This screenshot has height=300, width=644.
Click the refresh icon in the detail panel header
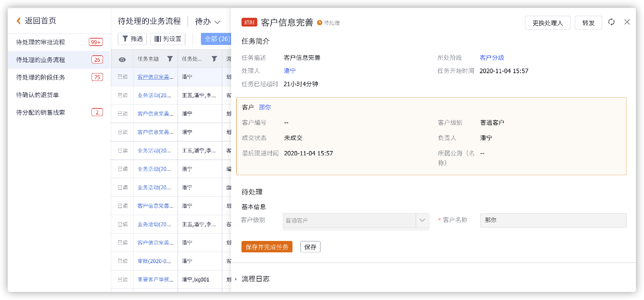coord(611,22)
